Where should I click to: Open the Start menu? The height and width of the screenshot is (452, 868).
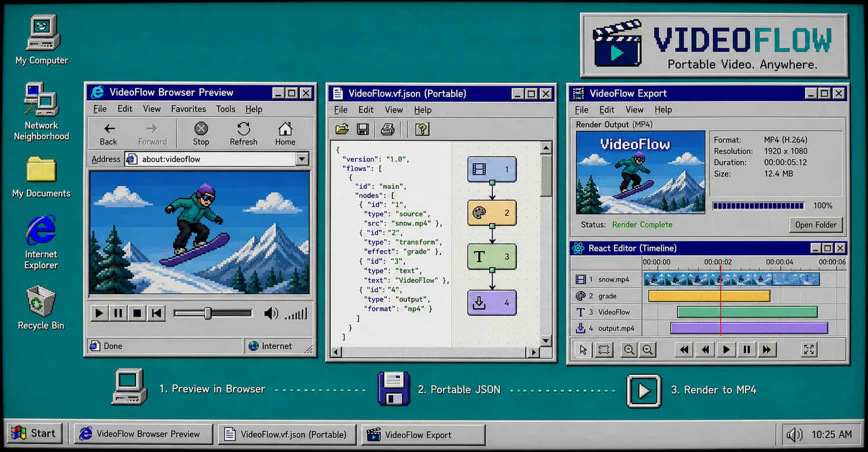point(34,434)
